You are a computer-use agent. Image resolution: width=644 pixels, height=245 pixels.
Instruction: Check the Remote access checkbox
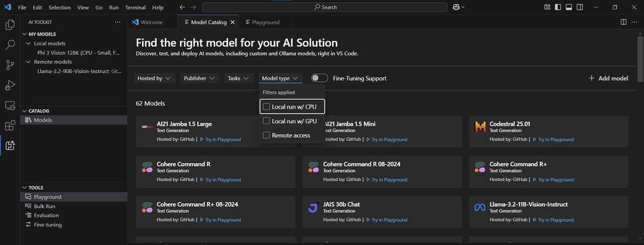tap(266, 135)
